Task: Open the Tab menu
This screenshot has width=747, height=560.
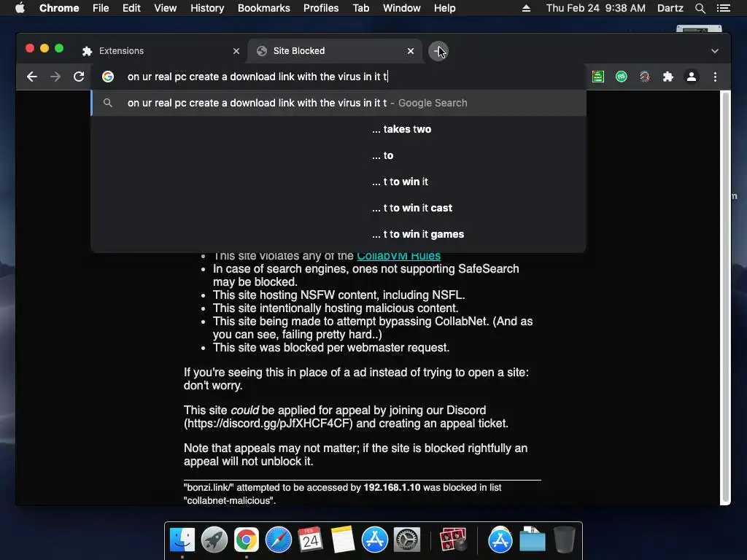Action: [x=361, y=8]
